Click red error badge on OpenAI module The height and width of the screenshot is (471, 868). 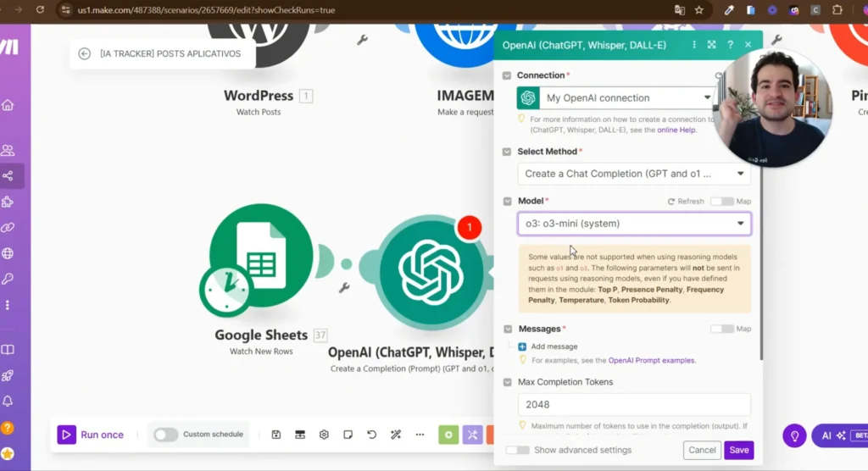[x=470, y=228]
